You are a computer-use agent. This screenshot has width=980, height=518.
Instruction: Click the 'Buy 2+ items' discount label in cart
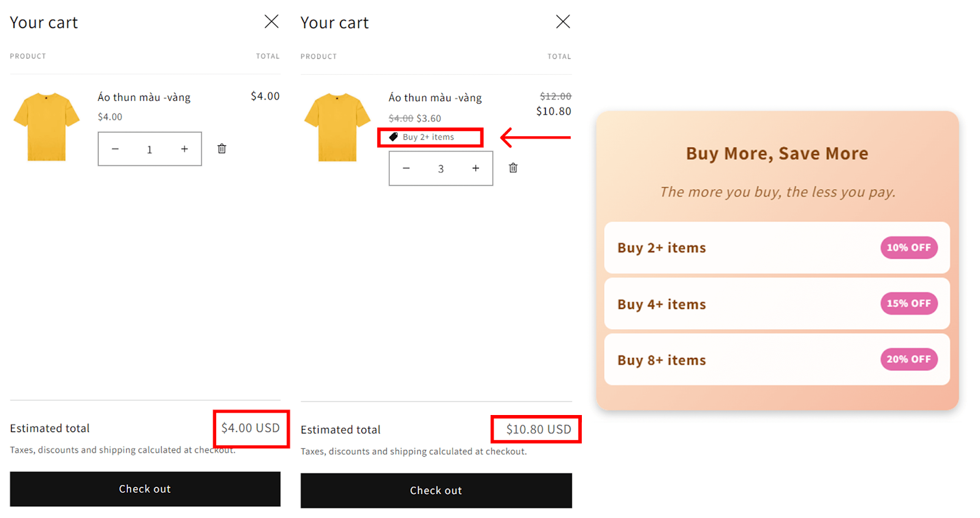point(428,137)
